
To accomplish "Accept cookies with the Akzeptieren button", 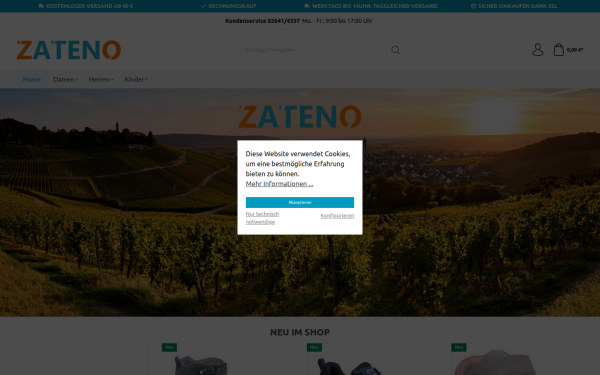I will 300,202.
